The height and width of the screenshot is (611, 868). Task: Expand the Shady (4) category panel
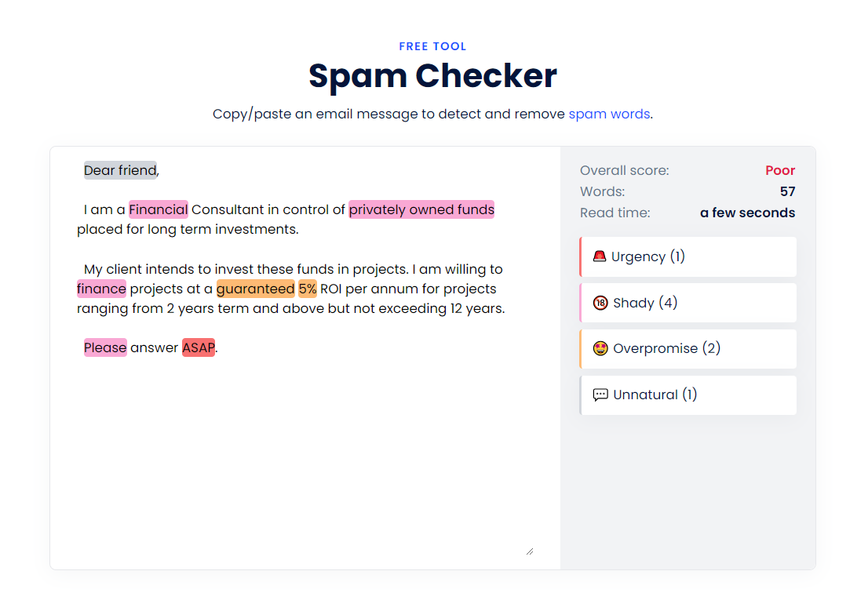[688, 302]
